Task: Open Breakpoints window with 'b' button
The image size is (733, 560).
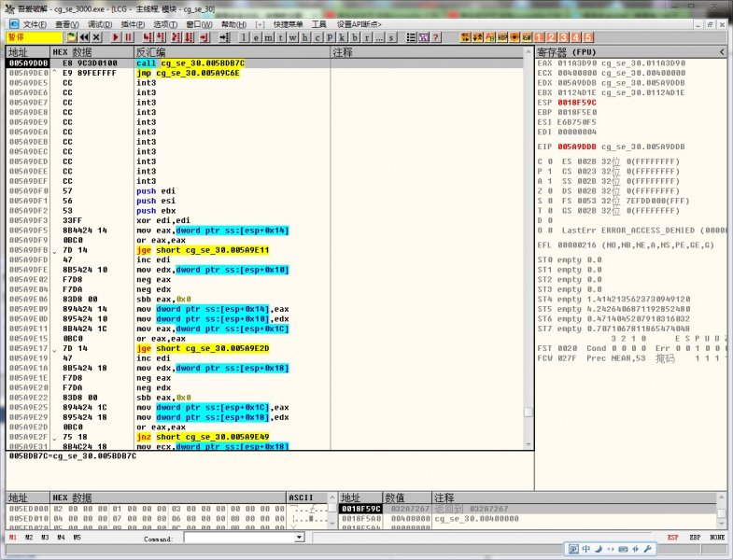Action: [354, 37]
